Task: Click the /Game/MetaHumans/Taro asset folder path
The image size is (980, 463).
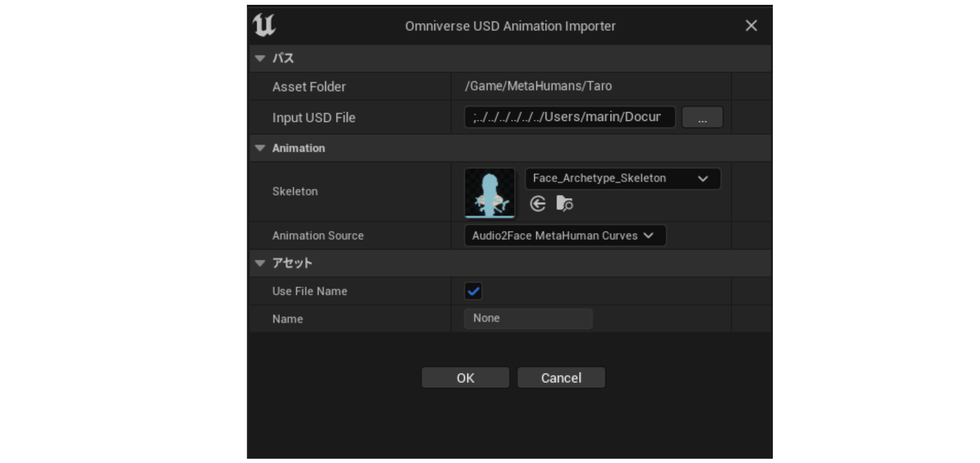Action: (538, 86)
